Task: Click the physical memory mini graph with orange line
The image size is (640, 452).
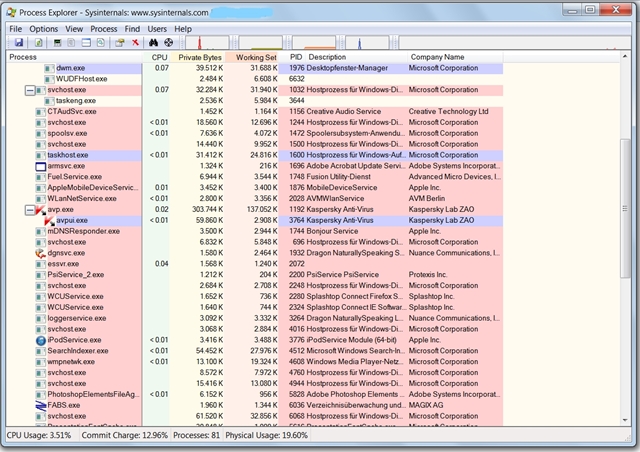Action: coord(314,42)
